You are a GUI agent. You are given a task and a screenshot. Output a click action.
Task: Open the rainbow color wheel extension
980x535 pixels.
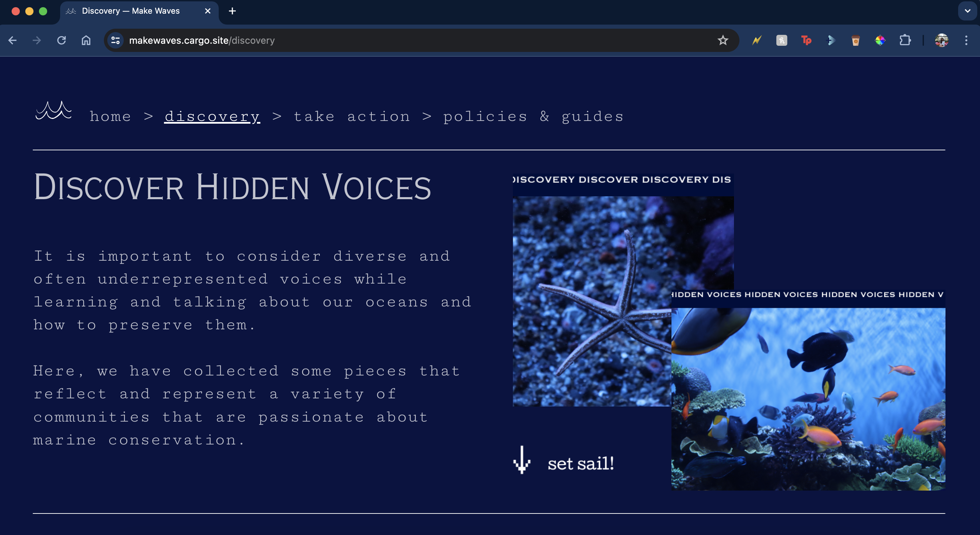pyautogui.click(x=880, y=40)
